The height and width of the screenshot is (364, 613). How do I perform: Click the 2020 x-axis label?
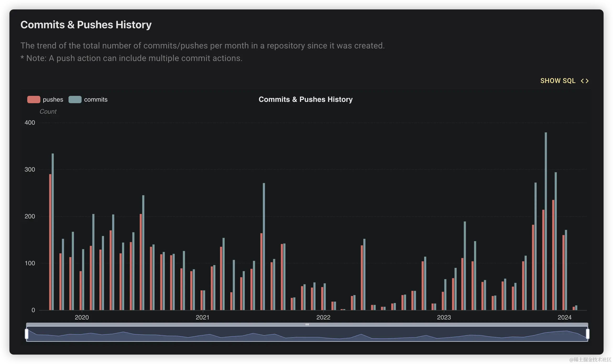pyautogui.click(x=82, y=317)
